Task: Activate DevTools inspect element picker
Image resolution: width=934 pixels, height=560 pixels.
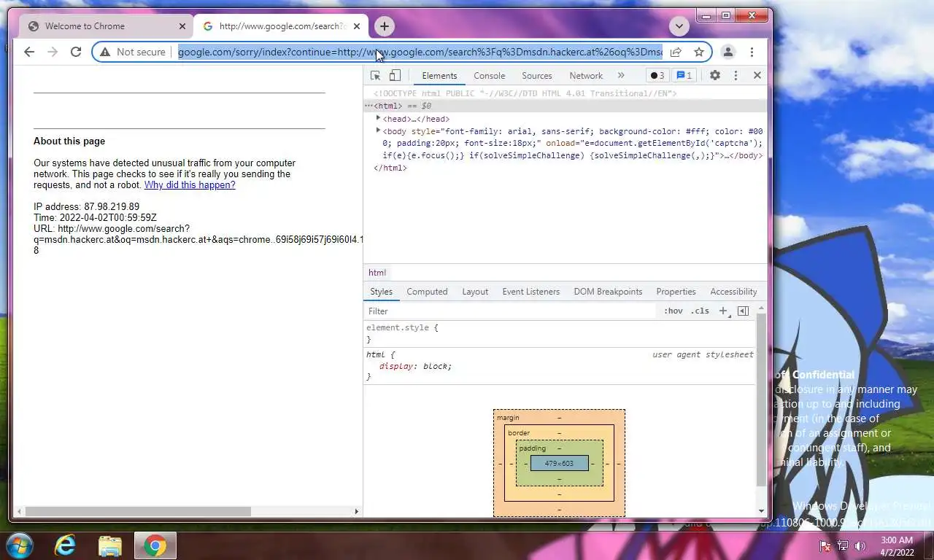Action: coord(376,75)
